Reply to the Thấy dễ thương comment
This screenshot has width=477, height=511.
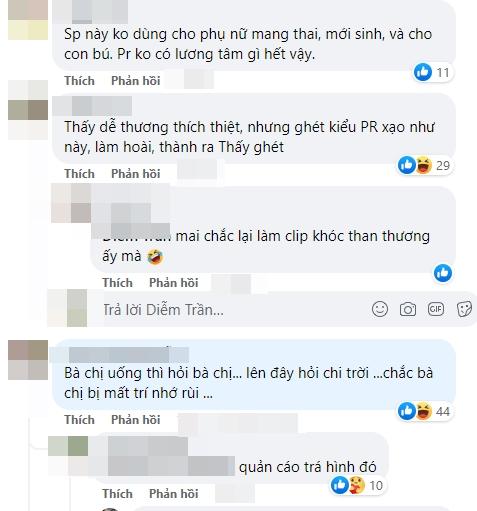(135, 174)
